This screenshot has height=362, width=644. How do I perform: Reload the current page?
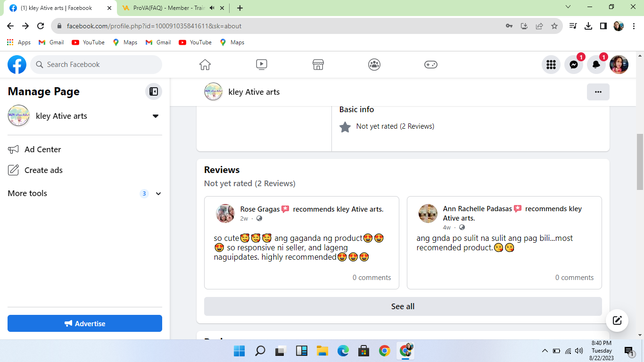(41, 26)
